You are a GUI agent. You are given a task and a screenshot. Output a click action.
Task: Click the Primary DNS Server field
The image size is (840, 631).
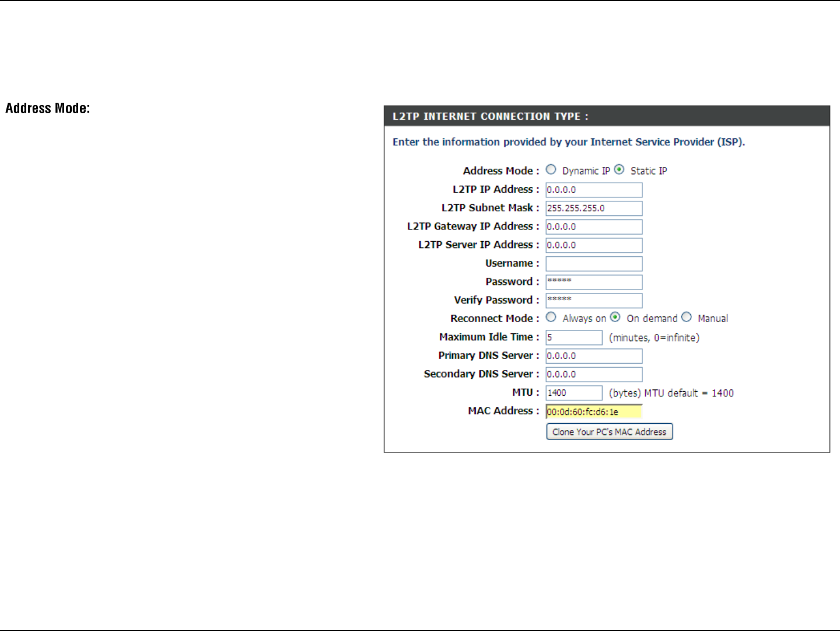coord(593,356)
